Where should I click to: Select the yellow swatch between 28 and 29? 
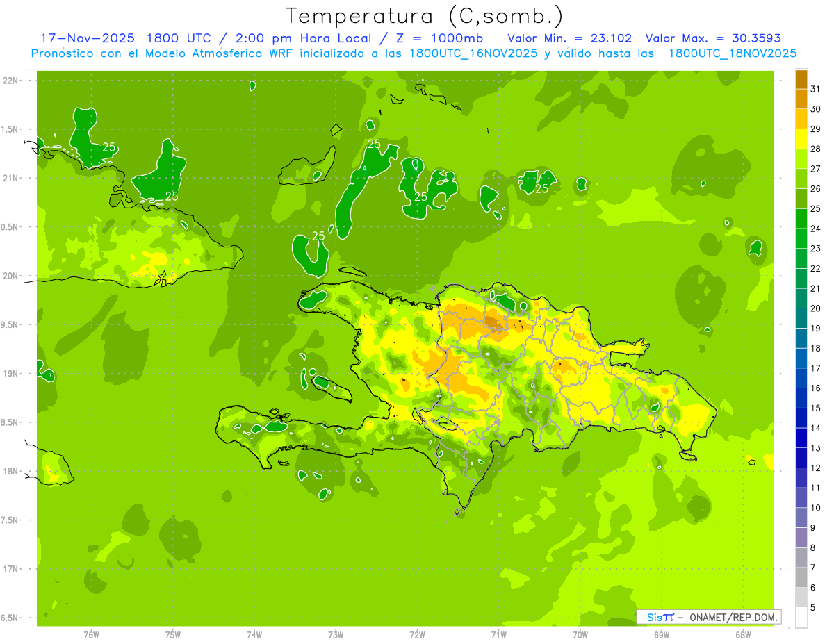tap(801, 139)
